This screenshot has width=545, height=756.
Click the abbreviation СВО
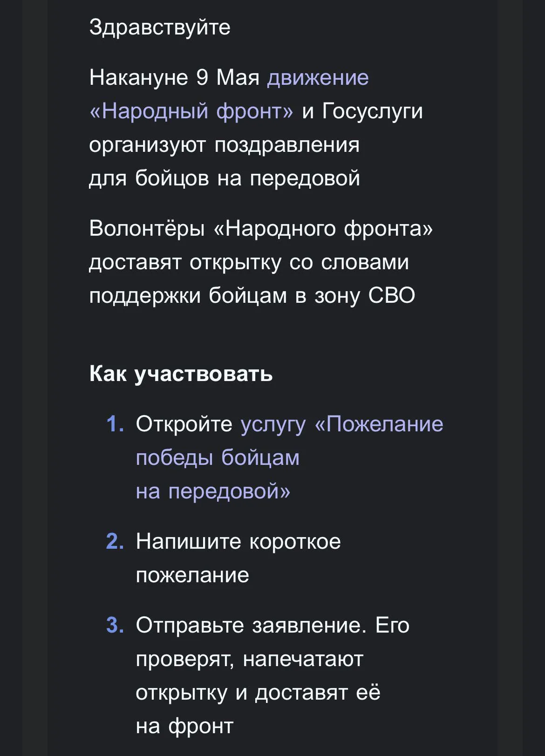(x=392, y=295)
